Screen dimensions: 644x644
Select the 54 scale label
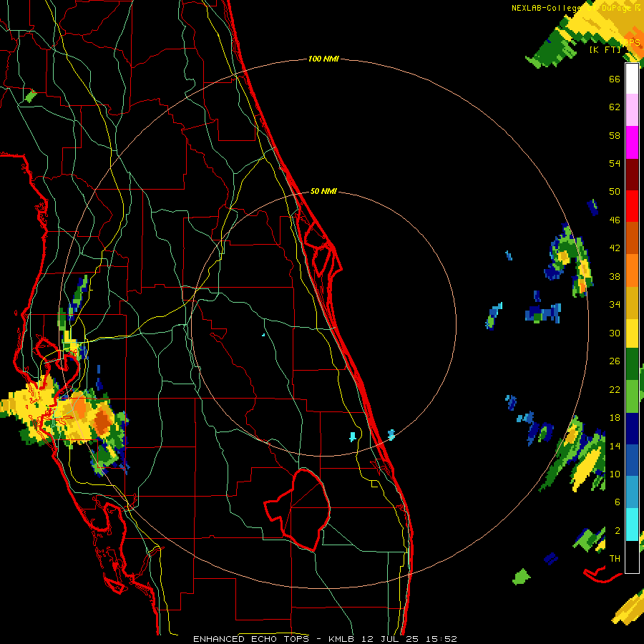pyautogui.click(x=615, y=163)
